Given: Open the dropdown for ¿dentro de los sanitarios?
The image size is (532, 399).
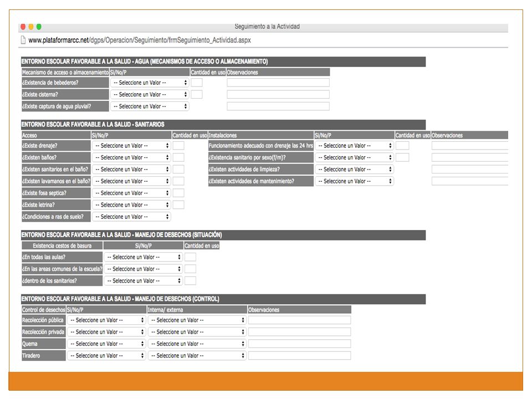Looking at the screenshot, I should 143,281.
